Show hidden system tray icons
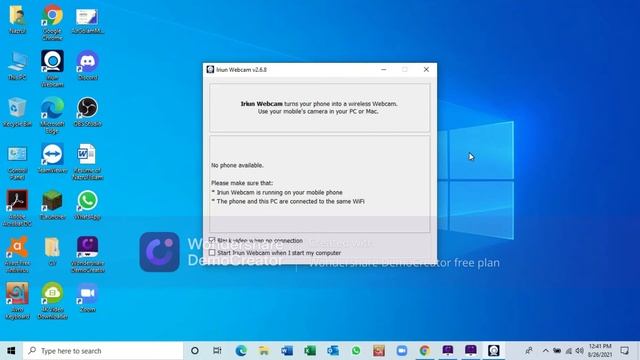The image size is (640, 360). (x=546, y=351)
